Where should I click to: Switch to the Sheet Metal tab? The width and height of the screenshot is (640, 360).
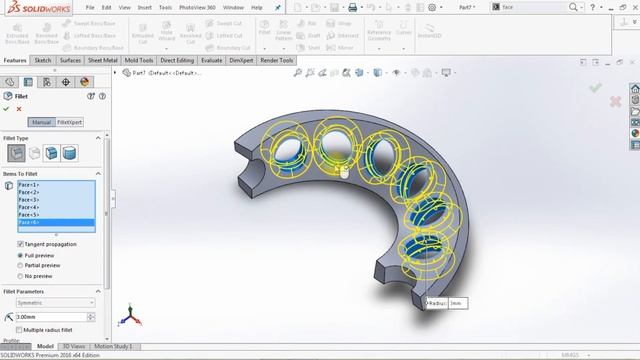(102, 60)
